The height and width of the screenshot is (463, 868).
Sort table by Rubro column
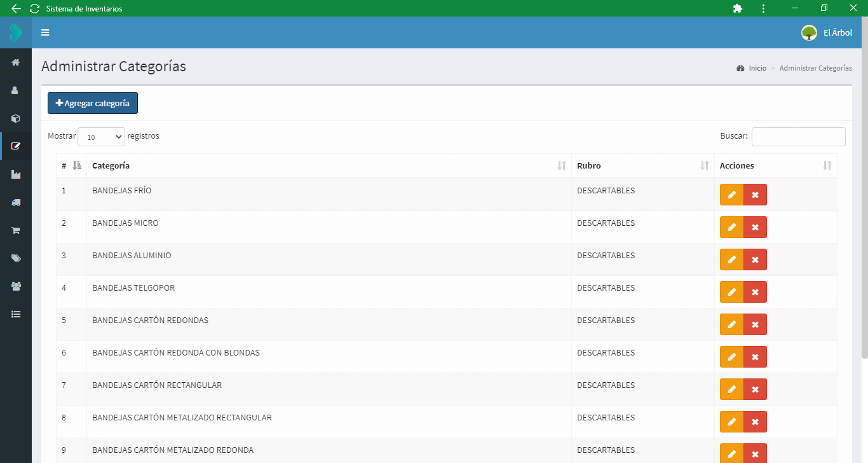[642, 165]
